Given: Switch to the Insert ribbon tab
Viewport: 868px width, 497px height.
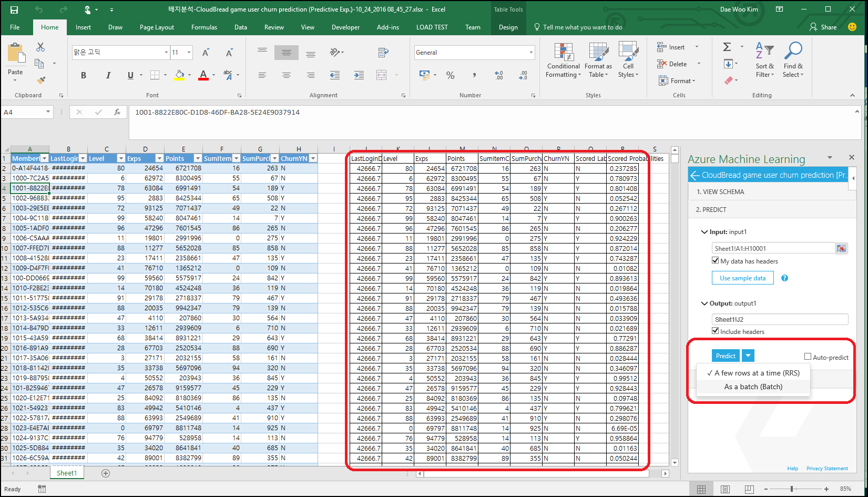Looking at the screenshot, I should [x=83, y=27].
